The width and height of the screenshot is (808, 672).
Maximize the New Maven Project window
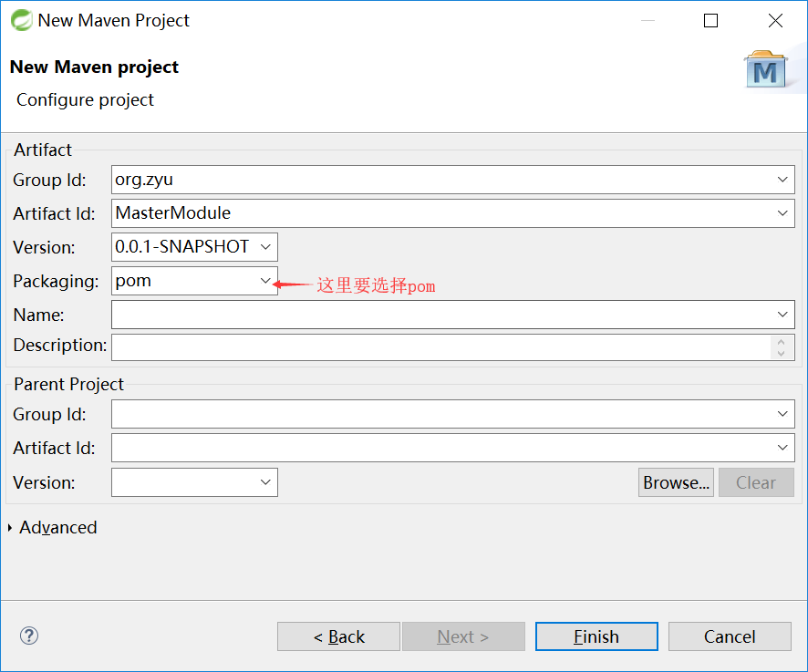coord(710,21)
